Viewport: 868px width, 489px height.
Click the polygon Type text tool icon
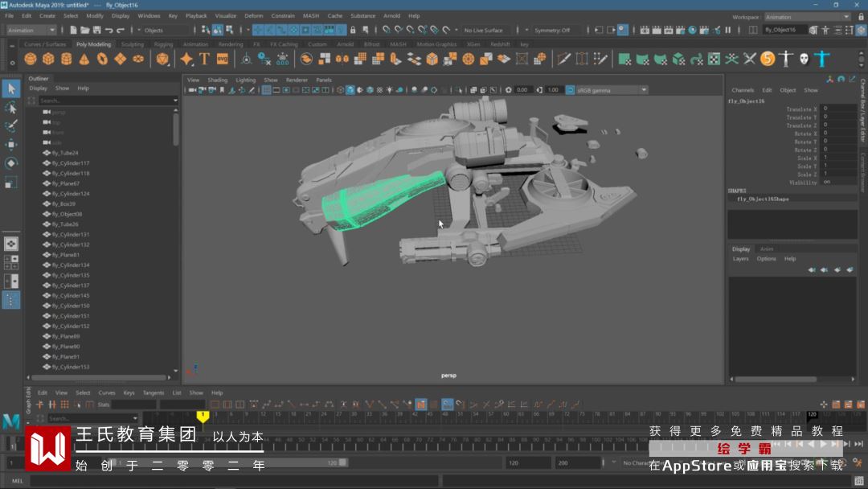pos(204,59)
